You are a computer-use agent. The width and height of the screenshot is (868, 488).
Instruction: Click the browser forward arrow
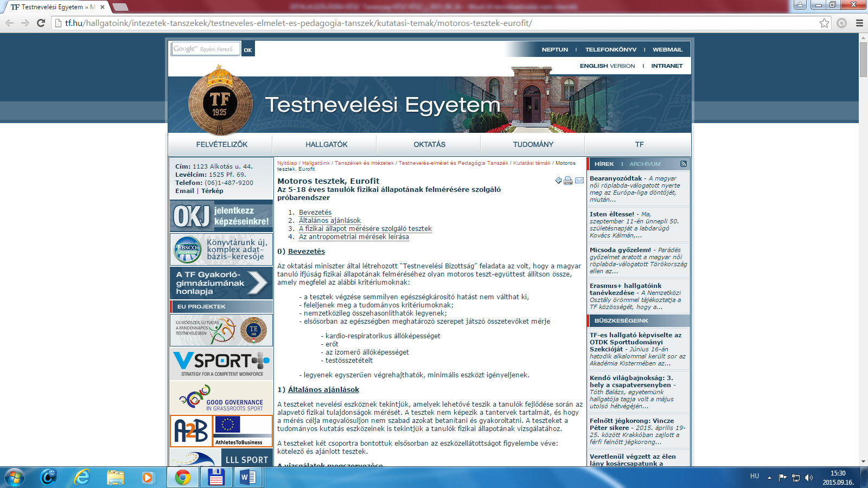click(25, 23)
